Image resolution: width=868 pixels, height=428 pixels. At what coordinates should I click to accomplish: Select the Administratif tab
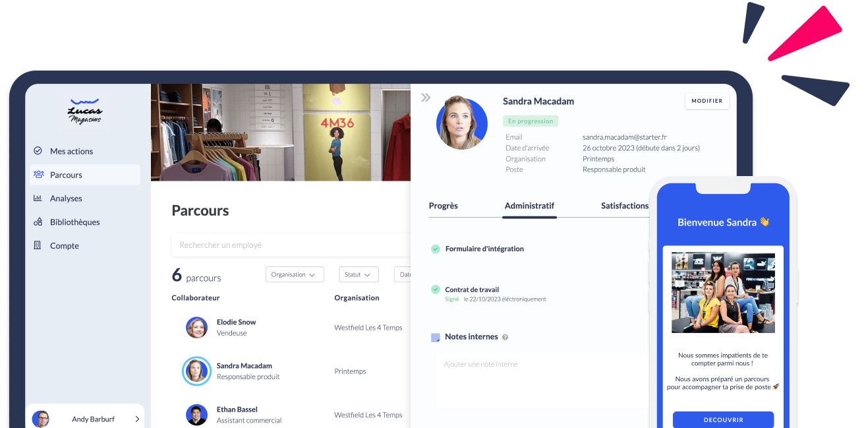pyautogui.click(x=529, y=206)
